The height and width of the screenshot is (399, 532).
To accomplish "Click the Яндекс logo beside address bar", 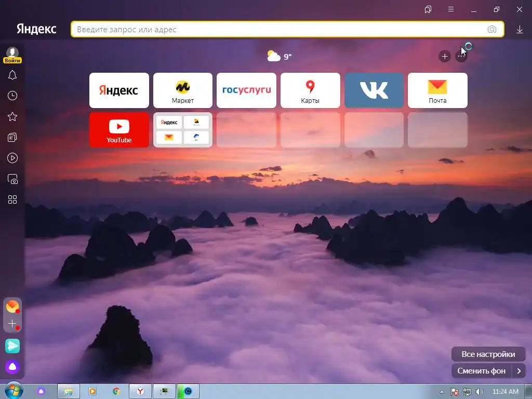I will (x=37, y=29).
